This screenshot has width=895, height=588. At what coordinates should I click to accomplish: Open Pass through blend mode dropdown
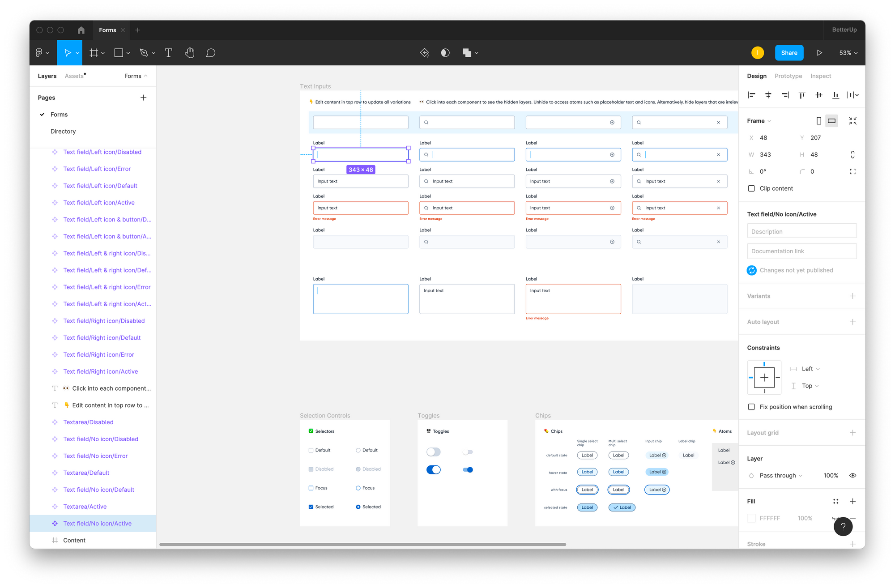(x=780, y=475)
